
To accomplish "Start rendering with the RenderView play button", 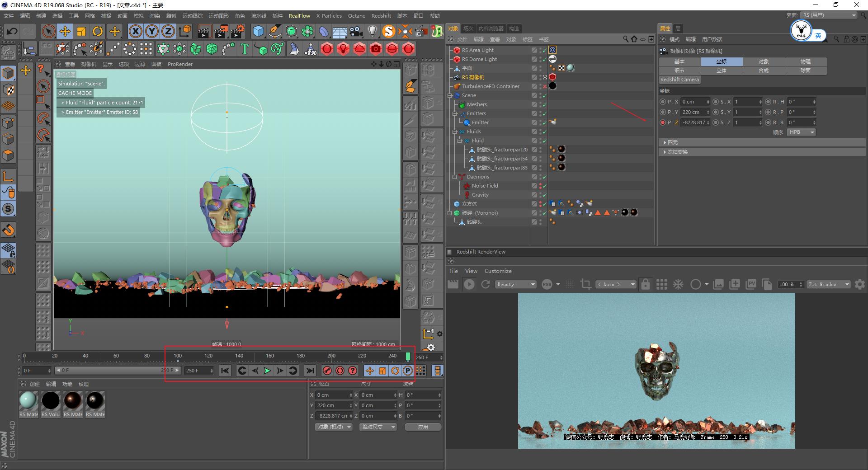I will 469,284.
